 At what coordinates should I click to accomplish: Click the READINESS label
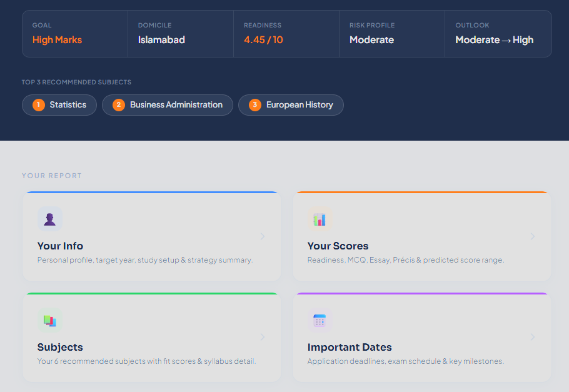coord(263,26)
